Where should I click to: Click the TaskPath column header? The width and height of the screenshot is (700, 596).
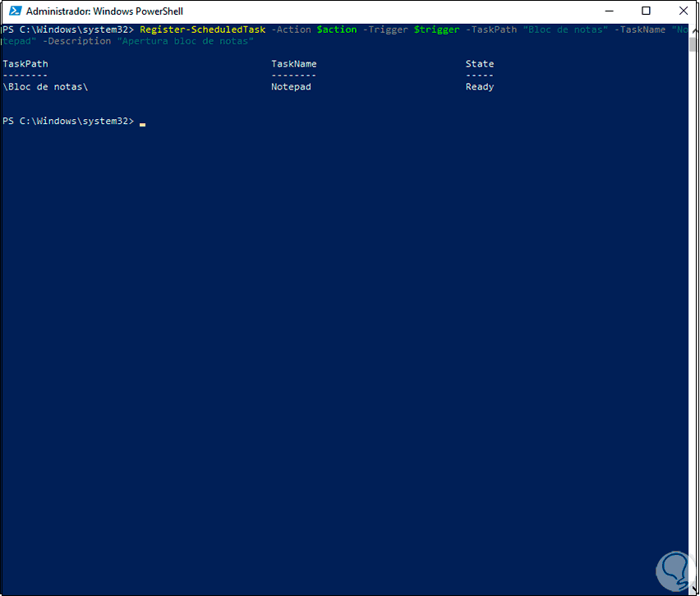click(x=25, y=64)
